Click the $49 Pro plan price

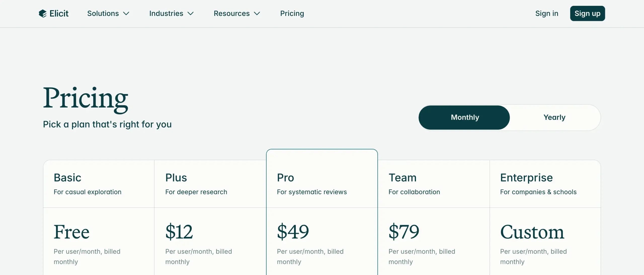(293, 232)
